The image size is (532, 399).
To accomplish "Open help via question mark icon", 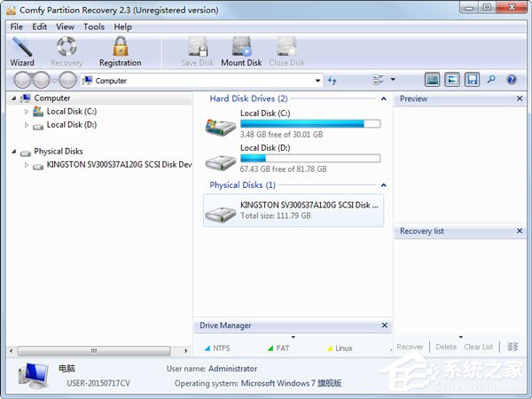I will 511,80.
